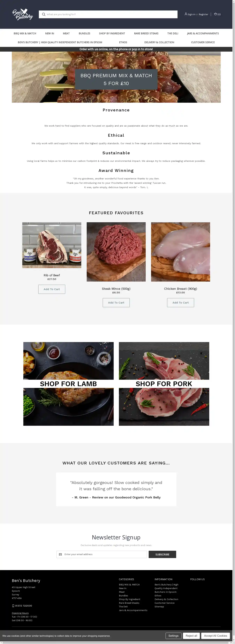235x644 pixels.
Task: Open the SHOP BY INGREDIENT menu
Action: click(x=112, y=33)
